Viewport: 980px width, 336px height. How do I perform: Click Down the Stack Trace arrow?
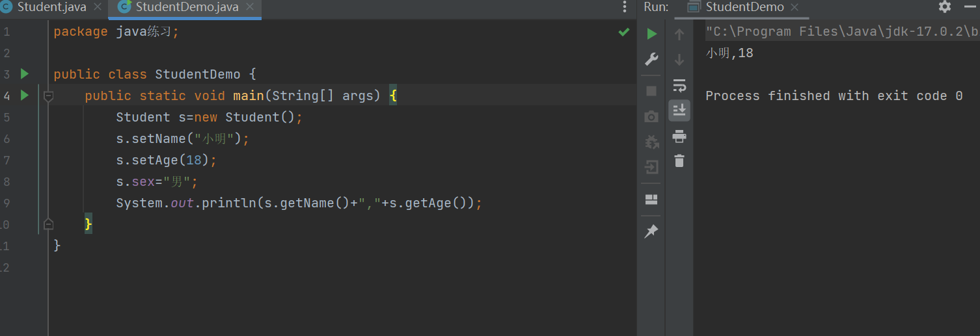coord(679,59)
